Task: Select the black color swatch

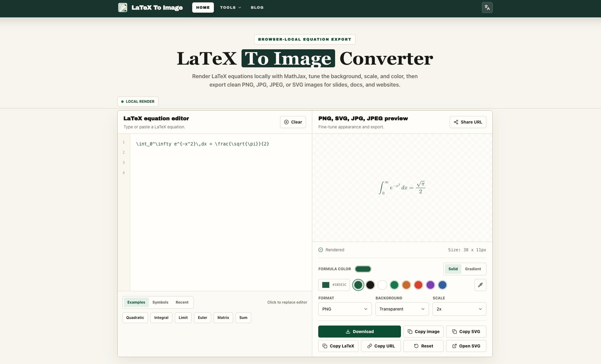Action: pos(370,285)
